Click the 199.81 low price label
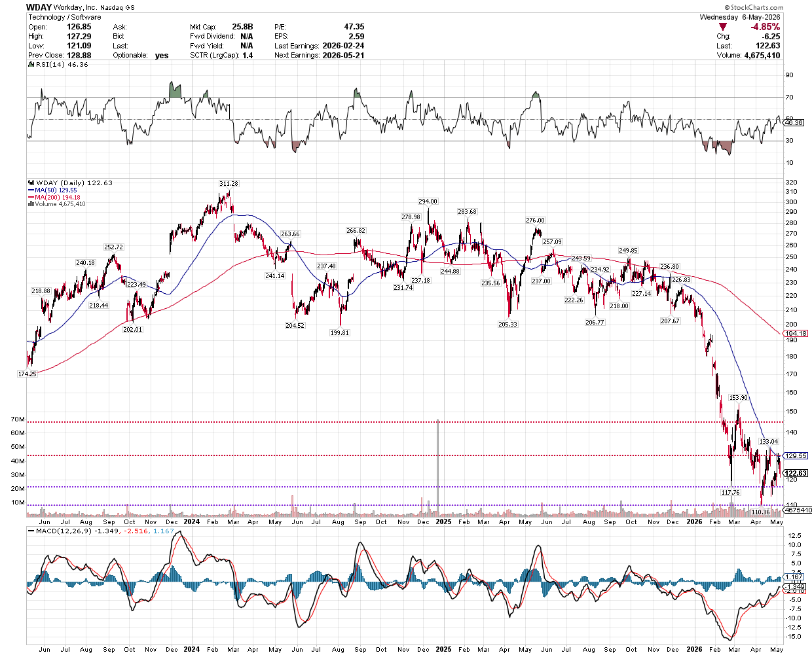The image size is (812, 655). pos(340,333)
